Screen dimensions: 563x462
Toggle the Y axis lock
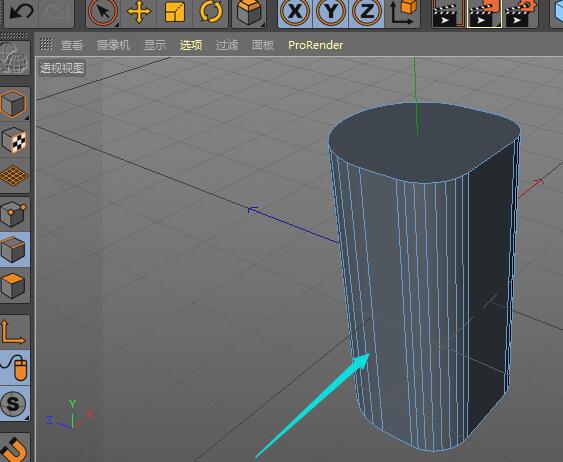coord(330,12)
